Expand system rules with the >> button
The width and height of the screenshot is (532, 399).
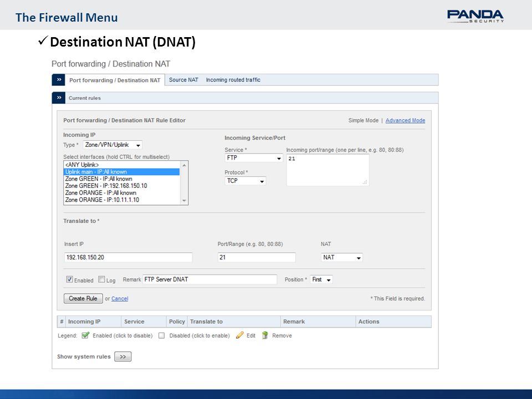[123, 356]
